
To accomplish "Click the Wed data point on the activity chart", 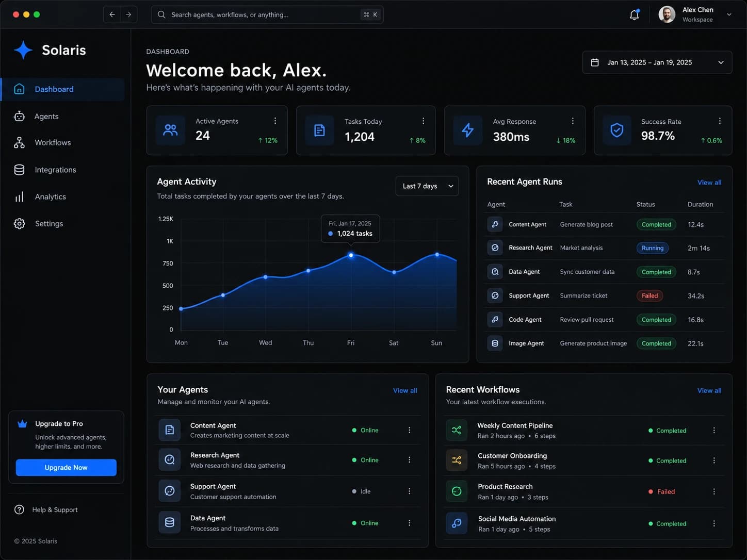I will pos(266,277).
